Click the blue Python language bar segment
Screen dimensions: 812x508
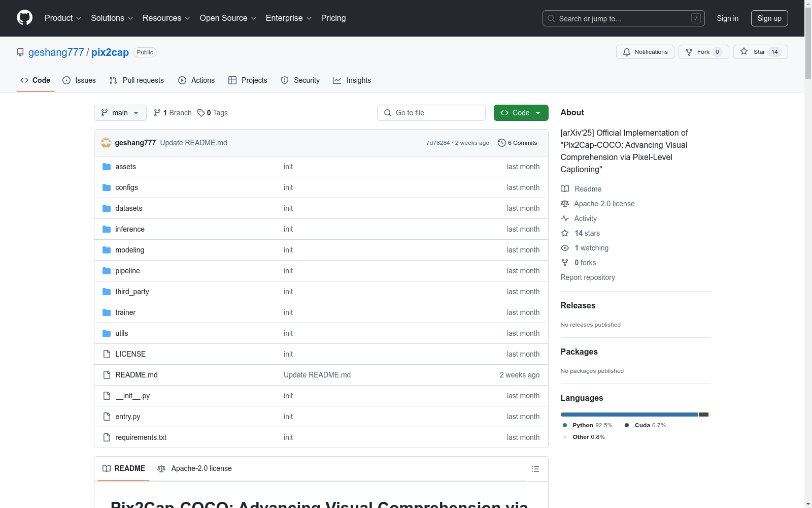(x=629, y=415)
